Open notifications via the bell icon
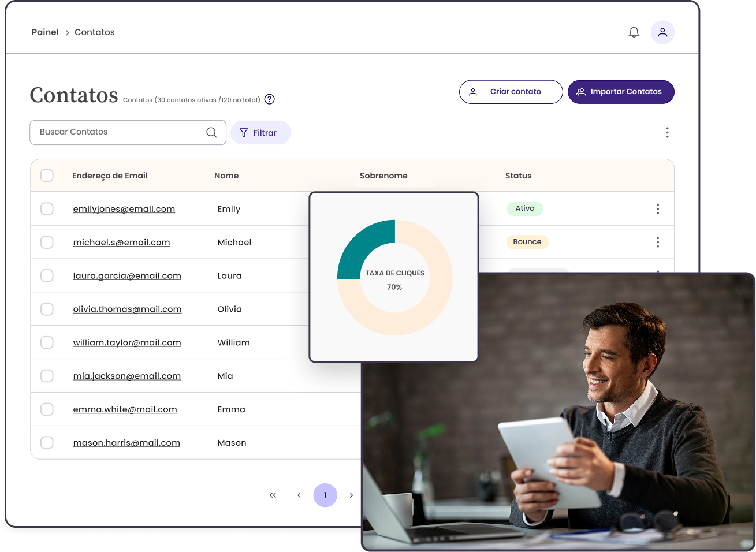 tap(634, 32)
